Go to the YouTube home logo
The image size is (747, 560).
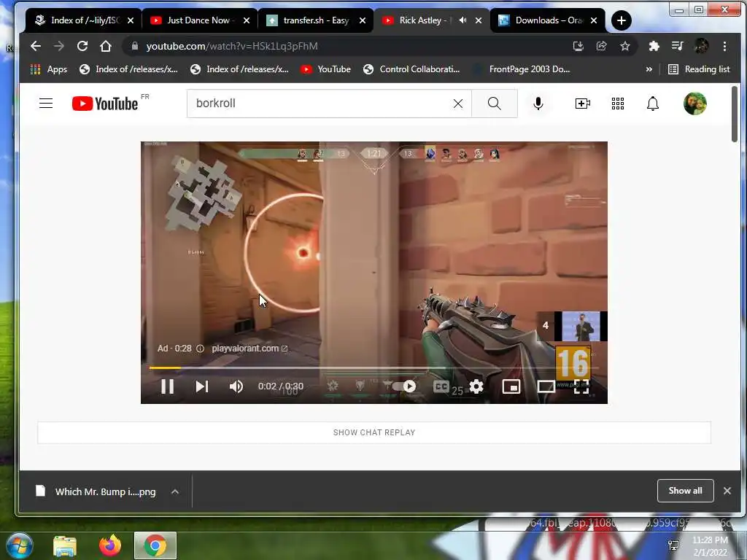click(105, 104)
